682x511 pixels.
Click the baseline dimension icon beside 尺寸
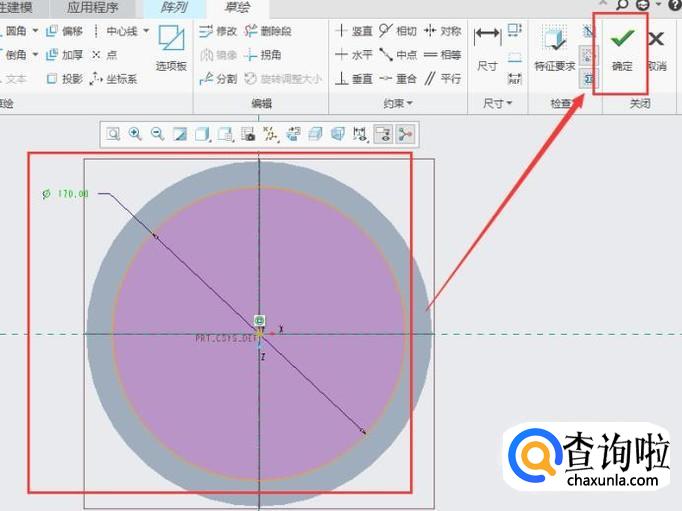tap(515, 57)
